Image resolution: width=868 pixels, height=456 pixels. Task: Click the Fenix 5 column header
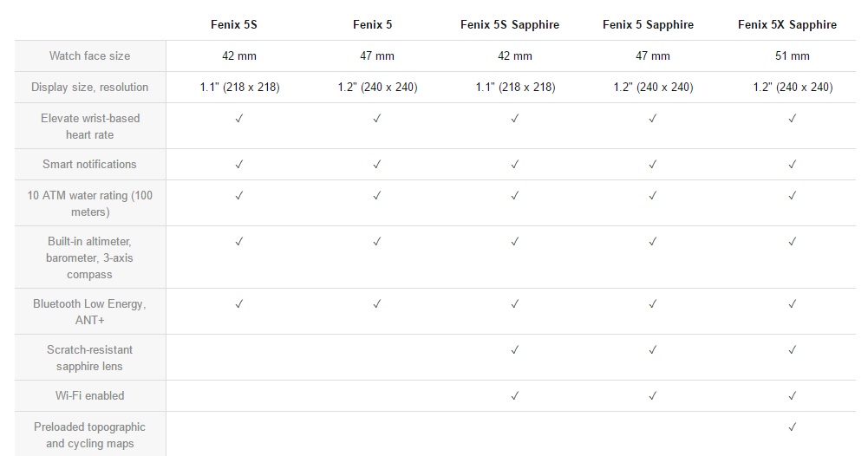pyautogui.click(x=372, y=24)
